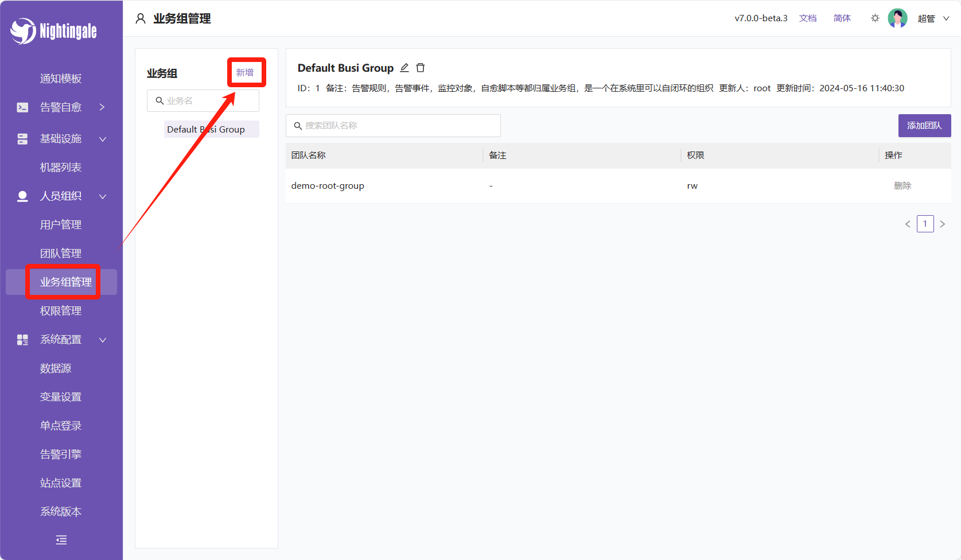Click the Nightingale logo
The image size is (961, 560).
tap(54, 31)
